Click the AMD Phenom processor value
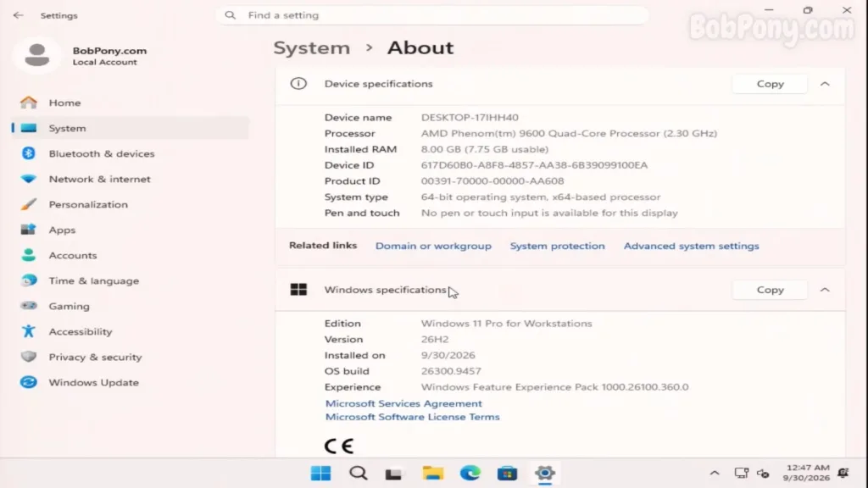The width and height of the screenshot is (868, 488). click(x=569, y=133)
